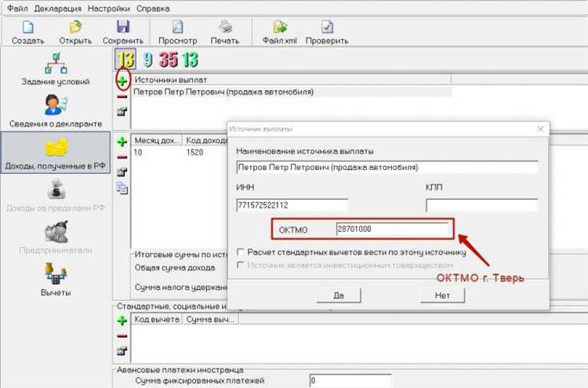The width and height of the screenshot is (588, 388).
Task: Print the declaration via the Печать icon
Action: tap(224, 31)
